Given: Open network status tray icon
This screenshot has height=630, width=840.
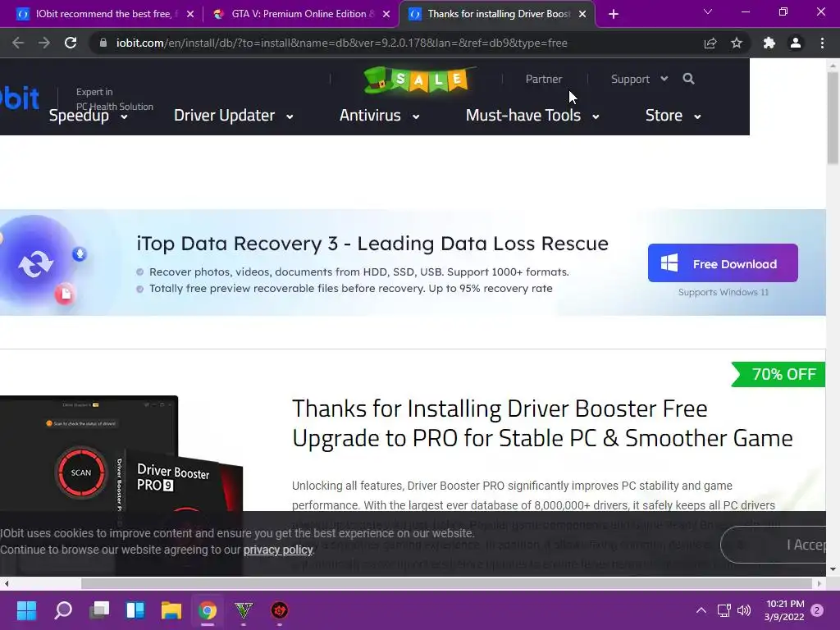Looking at the screenshot, I should point(724,610).
